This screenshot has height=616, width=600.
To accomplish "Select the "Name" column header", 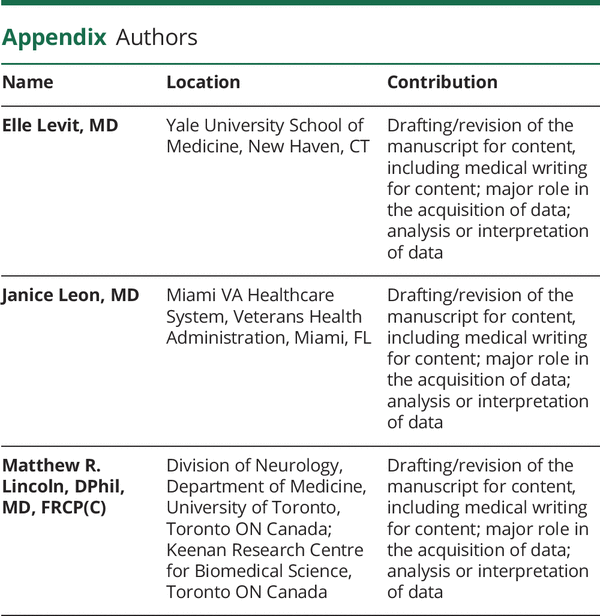I will click(x=28, y=82).
